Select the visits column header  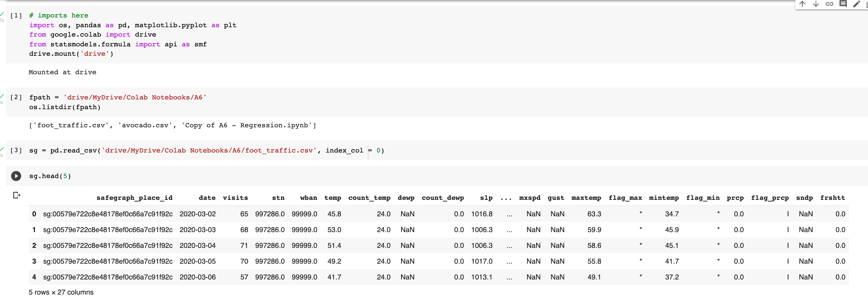[x=235, y=198]
